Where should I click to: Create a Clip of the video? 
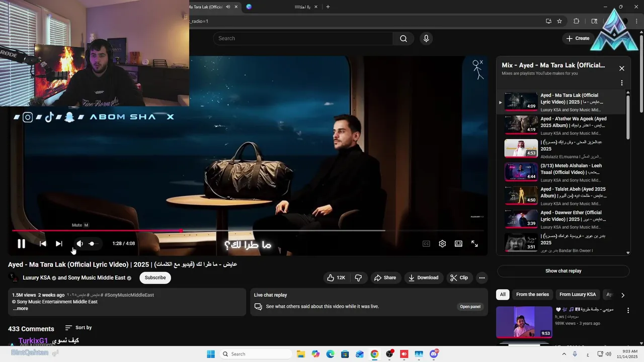coord(459,278)
